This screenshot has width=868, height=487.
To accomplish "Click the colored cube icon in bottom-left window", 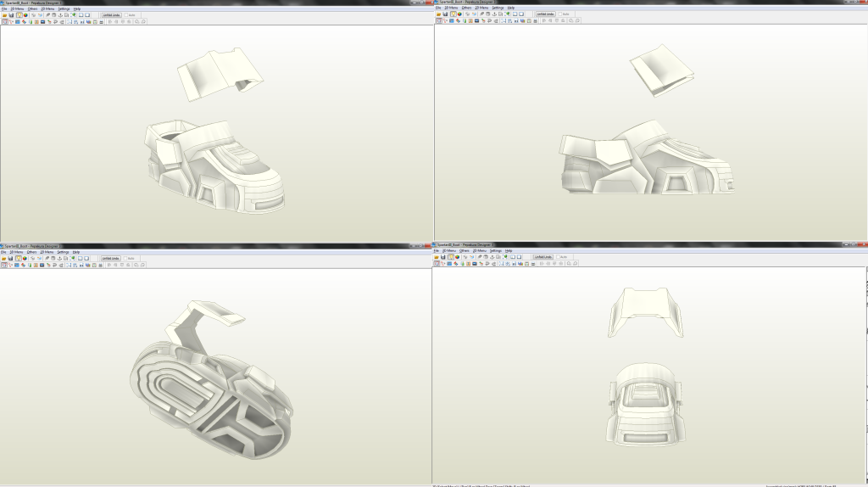I will (25, 258).
